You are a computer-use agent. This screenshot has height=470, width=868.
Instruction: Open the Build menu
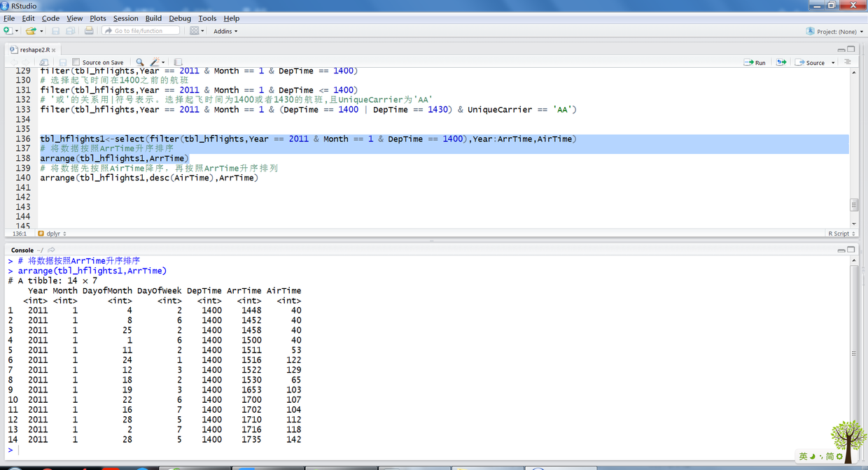point(153,18)
